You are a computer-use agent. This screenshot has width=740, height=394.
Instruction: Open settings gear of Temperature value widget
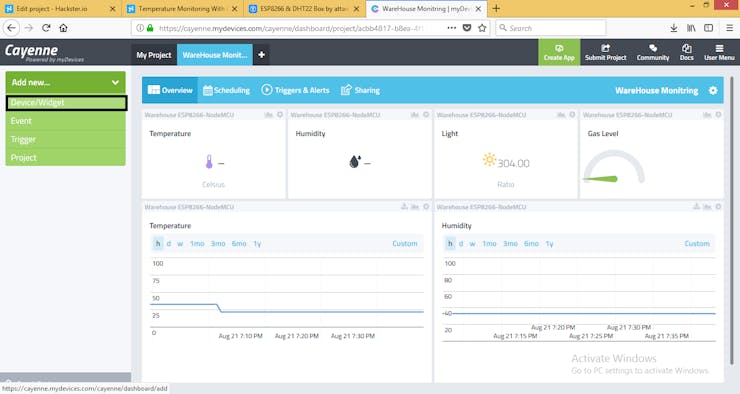(280, 115)
